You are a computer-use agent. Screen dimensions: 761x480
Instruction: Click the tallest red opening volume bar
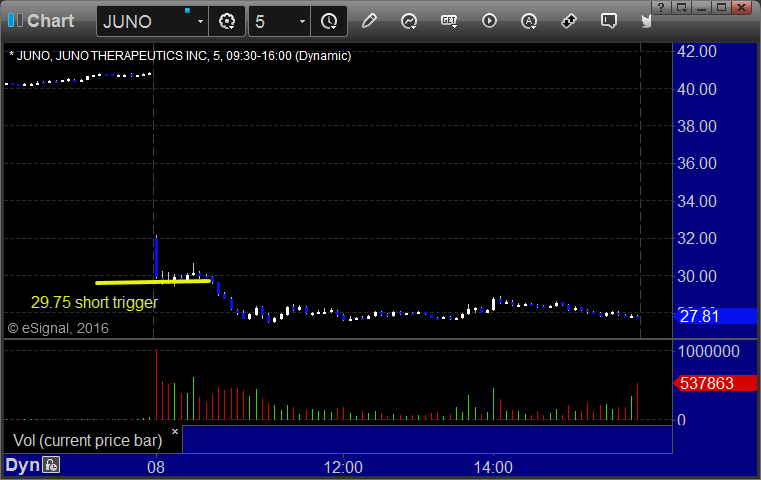[x=156, y=384]
